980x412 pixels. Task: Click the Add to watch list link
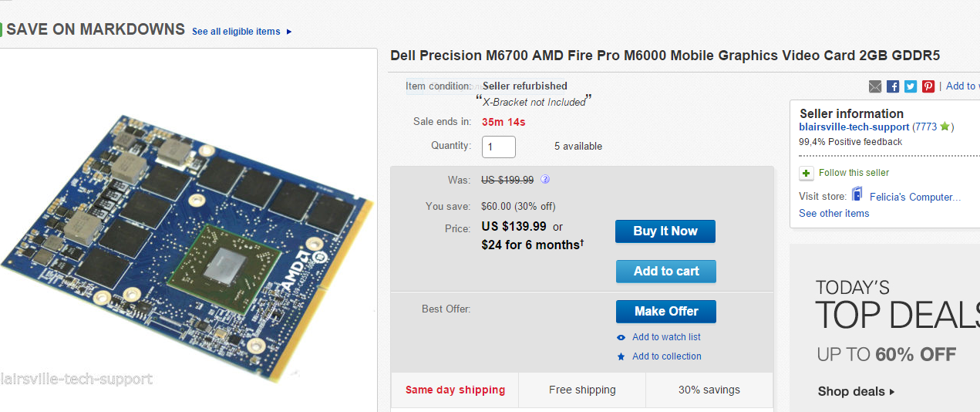pyautogui.click(x=666, y=337)
